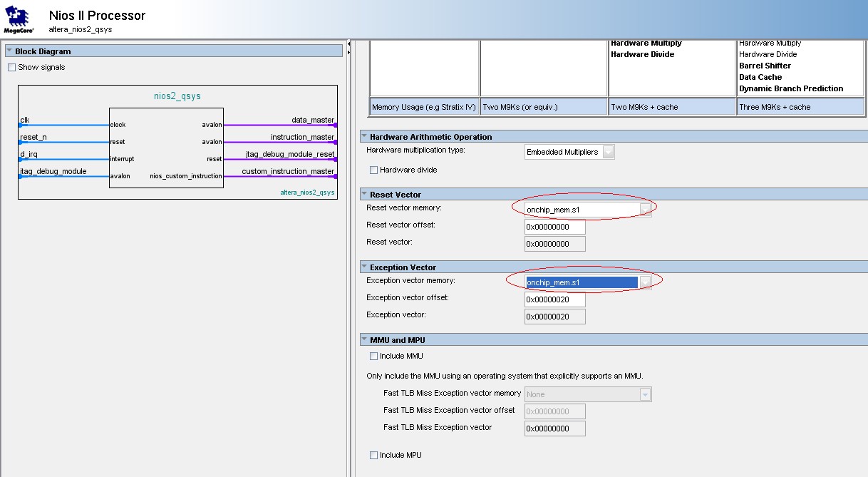
Task: Check the Include MPU option
Action: [374, 455]
